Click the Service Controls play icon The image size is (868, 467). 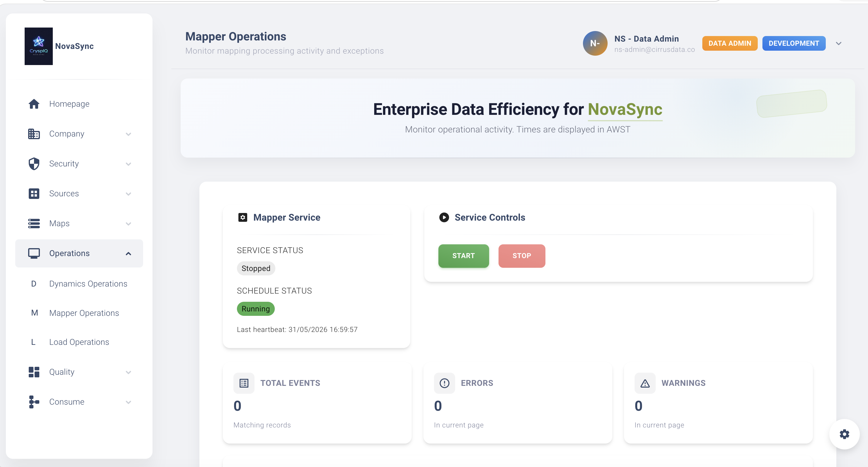(x=444, y=217)
